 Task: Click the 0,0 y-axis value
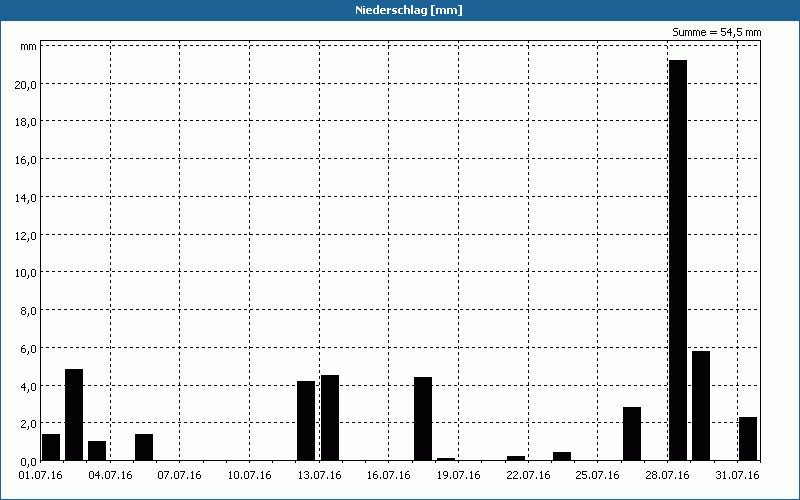click(28, 462)
